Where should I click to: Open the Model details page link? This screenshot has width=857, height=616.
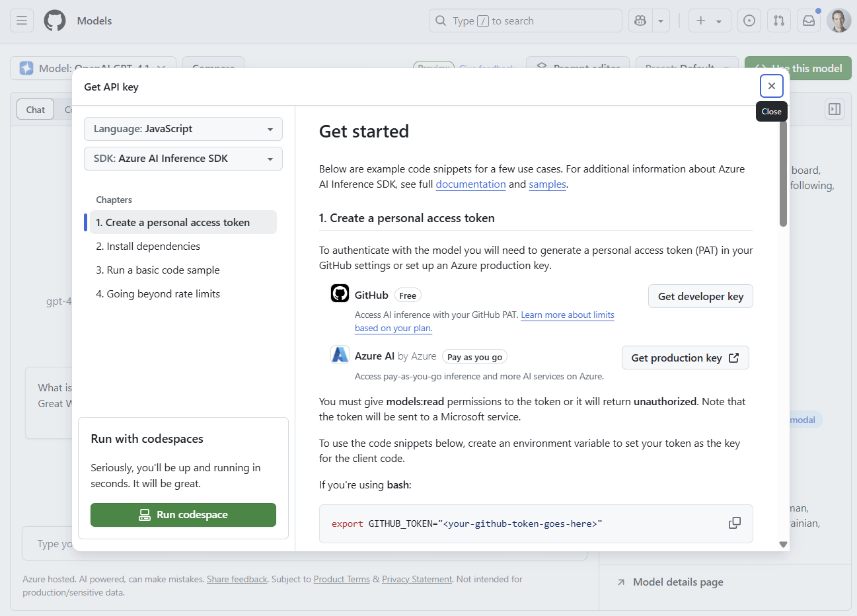click(x=678, y=582)
